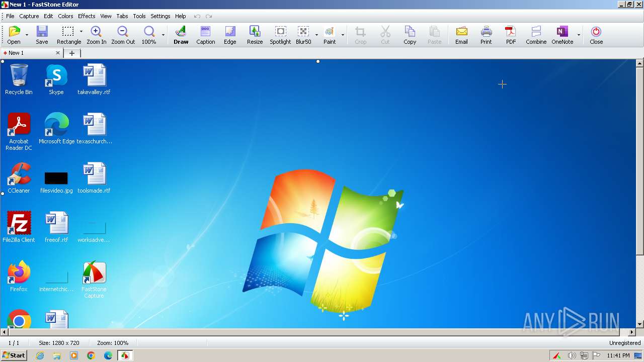This screenshot has height=362, width=644.
Task: Expand the Open button dropdown arrow
Action: point(27,35)
